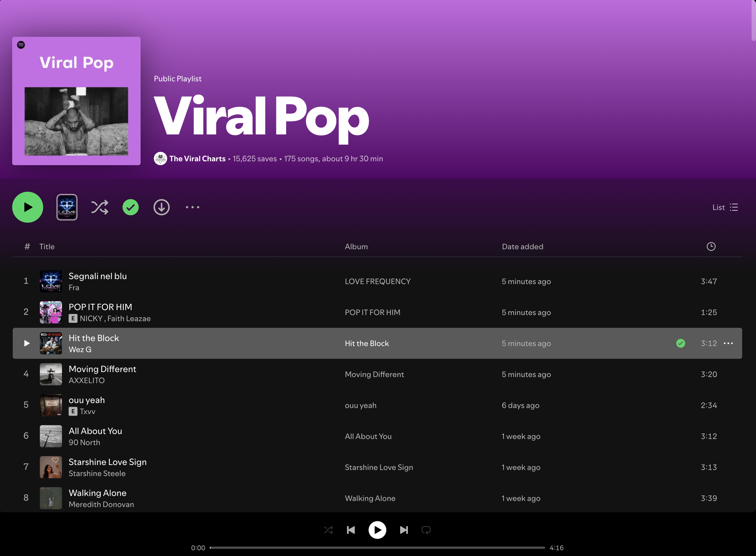
Task: Open the Viral Pop playlist cover image
Action: coord(76,101)
